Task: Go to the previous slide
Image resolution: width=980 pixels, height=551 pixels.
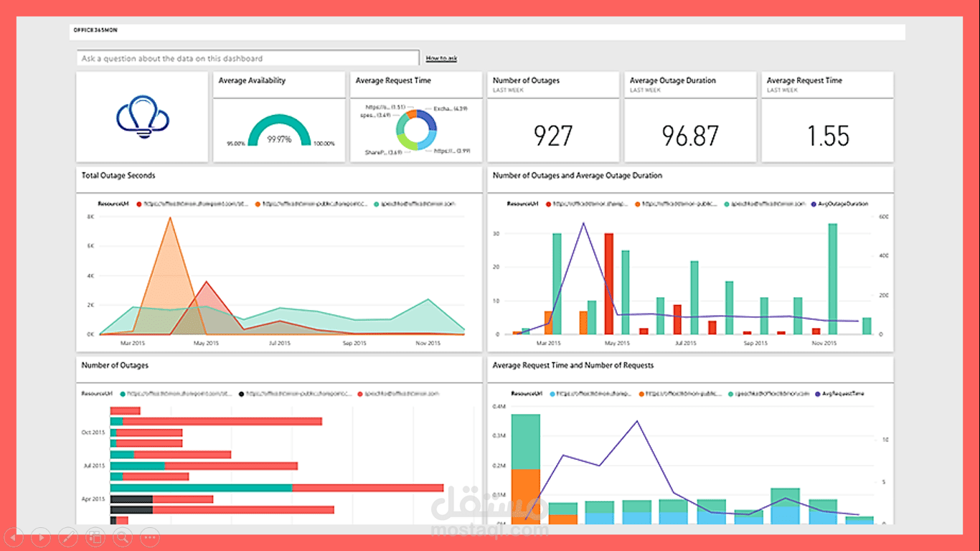Action: (14, 536)
